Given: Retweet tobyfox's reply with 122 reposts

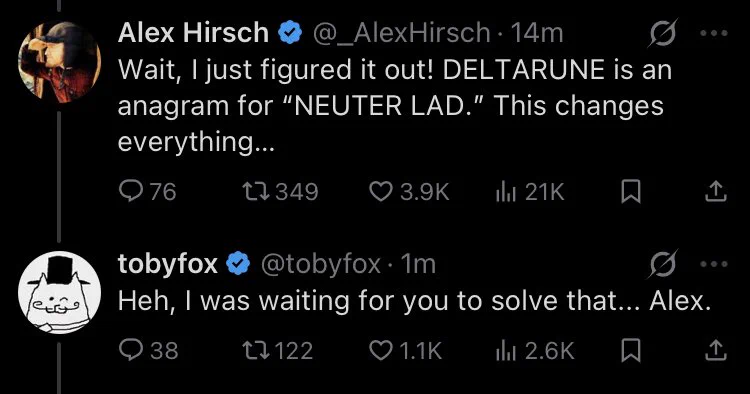Looking at the screenshot, I should [x=278, y=350].
